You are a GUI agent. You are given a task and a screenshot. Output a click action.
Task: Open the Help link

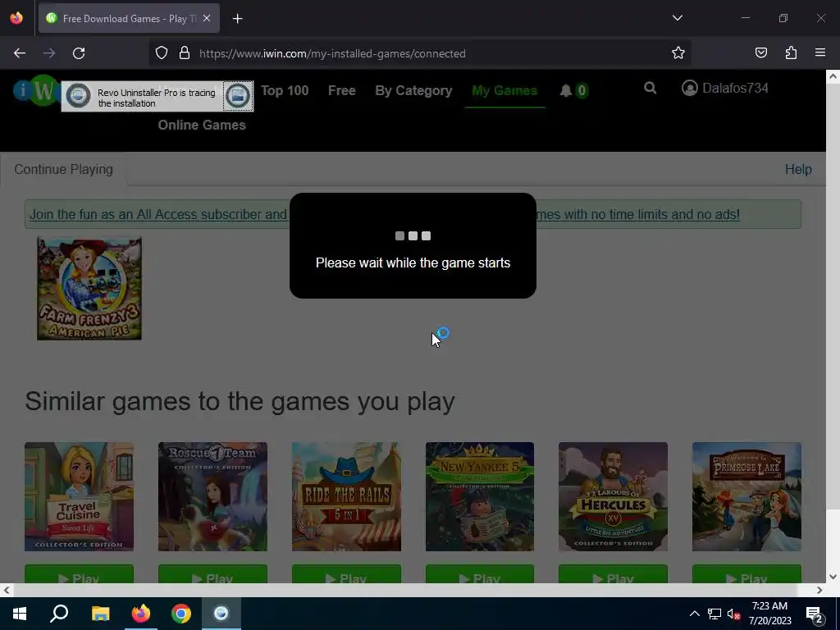pyautogui.click(x=798, y=169)
